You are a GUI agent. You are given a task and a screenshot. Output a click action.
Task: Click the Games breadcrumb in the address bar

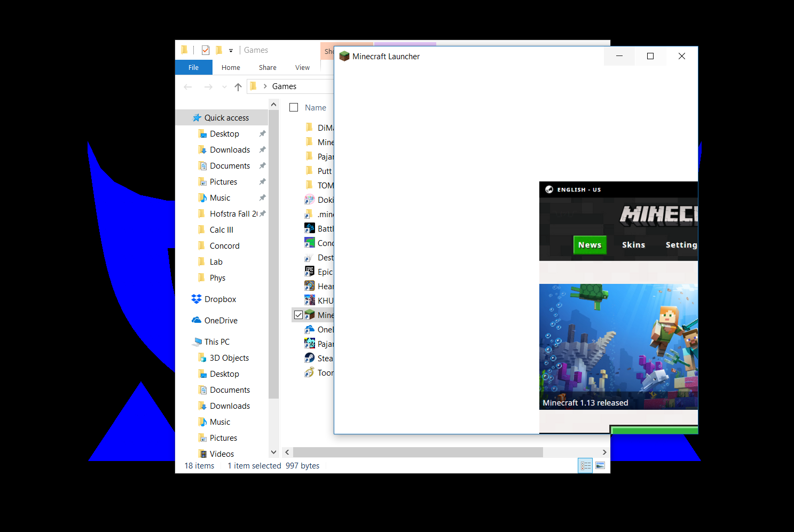(x=284, y=86)
